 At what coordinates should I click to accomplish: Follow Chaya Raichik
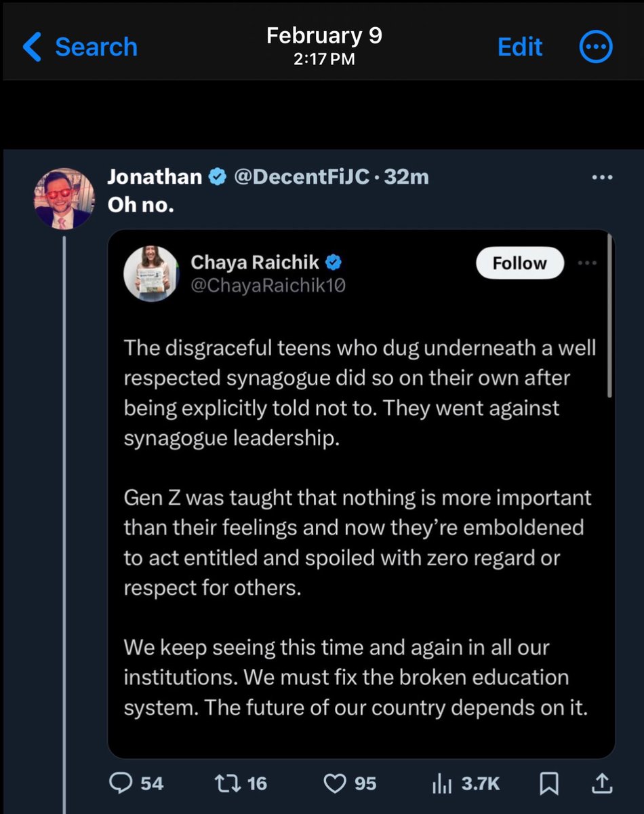(x=519, y=263)
